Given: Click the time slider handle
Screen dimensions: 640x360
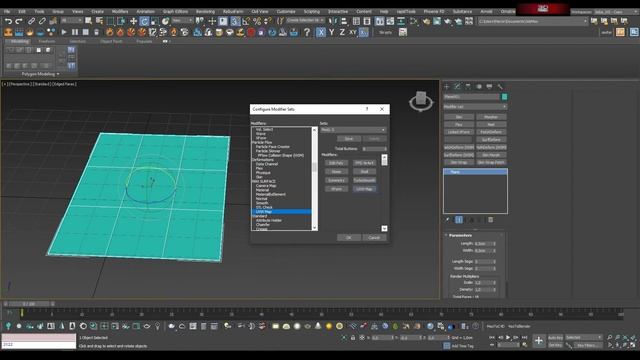Looking at the screenshot, I should coord(29,304).
